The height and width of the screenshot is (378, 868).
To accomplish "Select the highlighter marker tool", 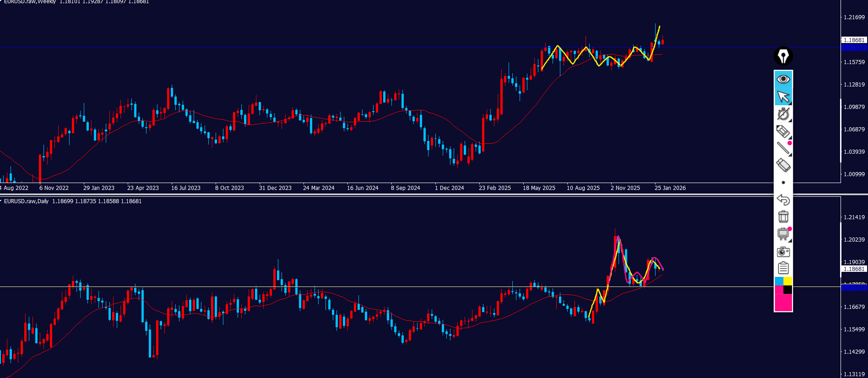I will pos(783,132).
